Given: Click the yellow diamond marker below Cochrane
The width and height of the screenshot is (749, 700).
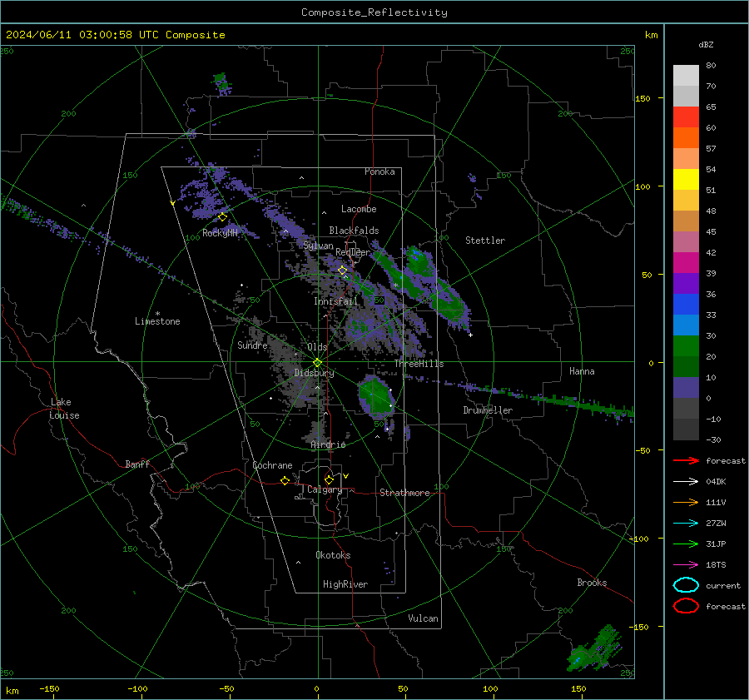Looking at the screenshot, I should (285, 481).
